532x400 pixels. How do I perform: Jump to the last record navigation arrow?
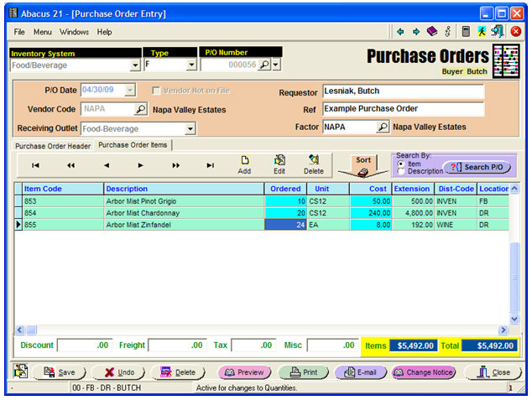210,165
